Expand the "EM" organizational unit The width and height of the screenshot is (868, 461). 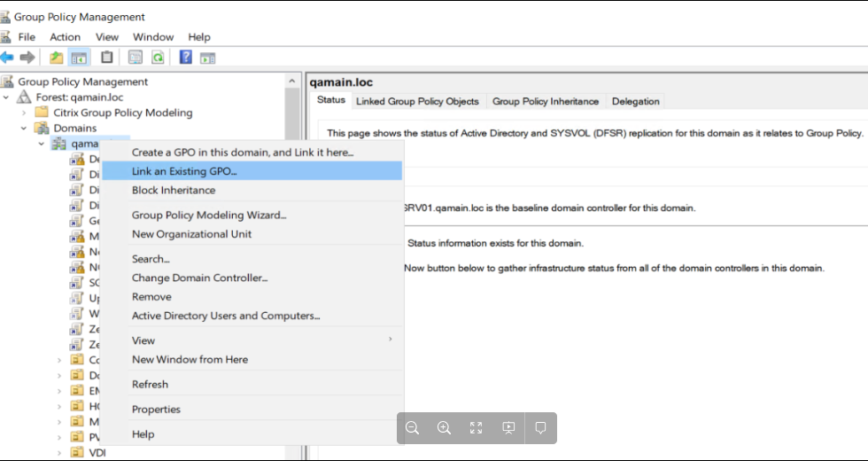[59, 391]
